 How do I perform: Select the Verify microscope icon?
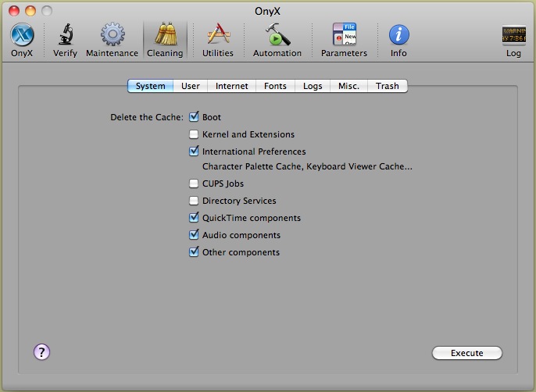[66, 36]
